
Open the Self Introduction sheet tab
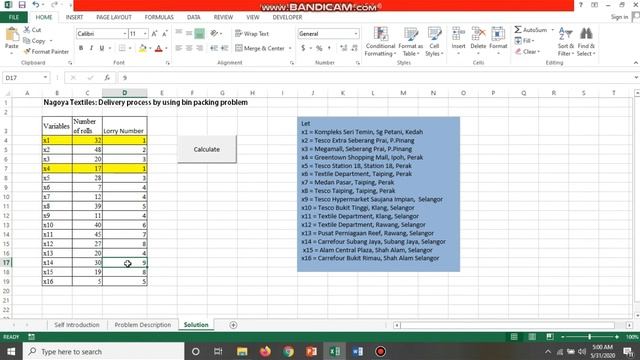(x=77, y=325)
